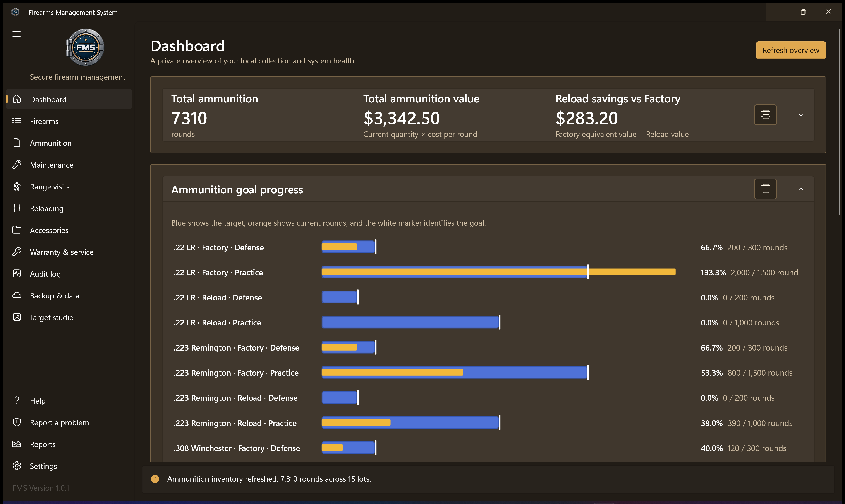
Task: Open Report a problem link
Action: pyautogui.click(x=69, y=422)
